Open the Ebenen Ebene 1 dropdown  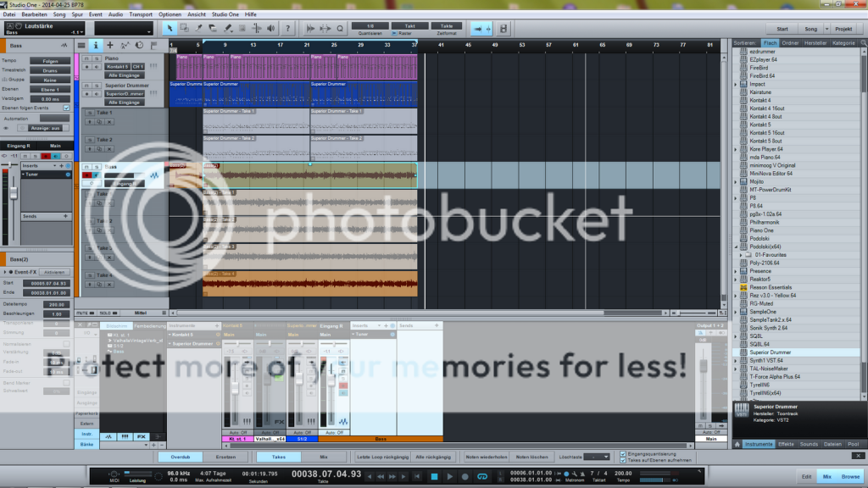50,89
